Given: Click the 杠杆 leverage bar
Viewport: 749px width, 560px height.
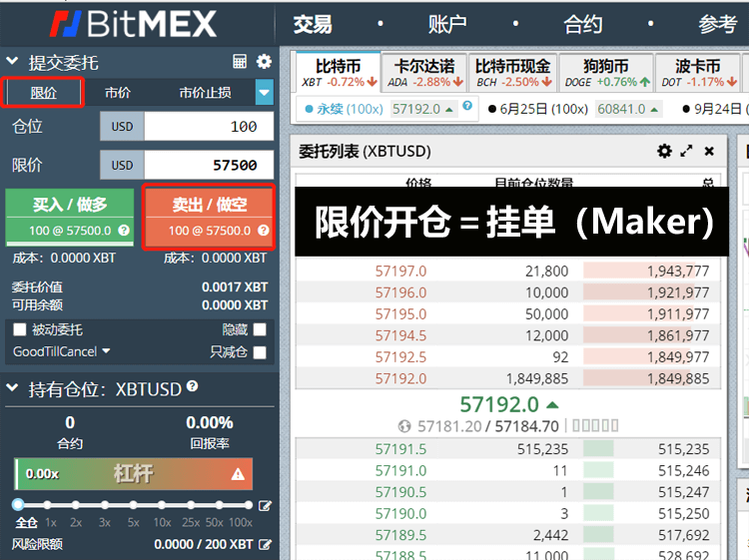Looking at the screenshot, I should click(133, 474).
